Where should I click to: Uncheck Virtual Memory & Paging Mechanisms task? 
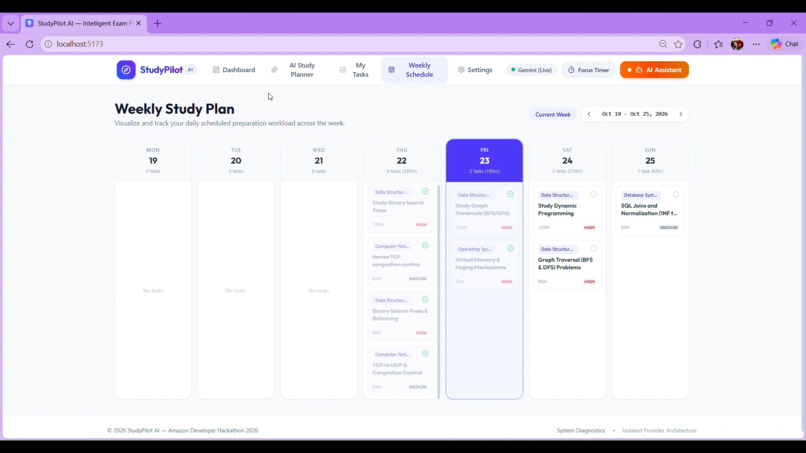coord(510,248)
